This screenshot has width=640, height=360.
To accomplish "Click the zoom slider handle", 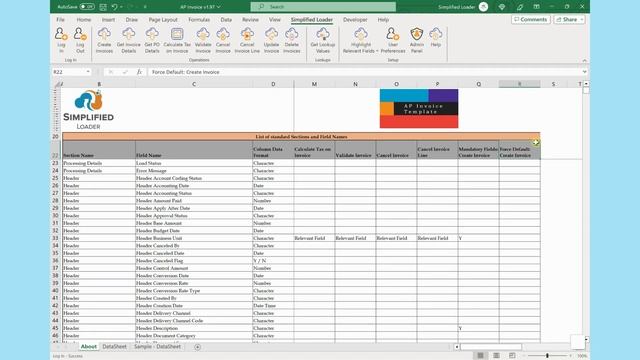I will pyautogui.click(x=547, y=356).
